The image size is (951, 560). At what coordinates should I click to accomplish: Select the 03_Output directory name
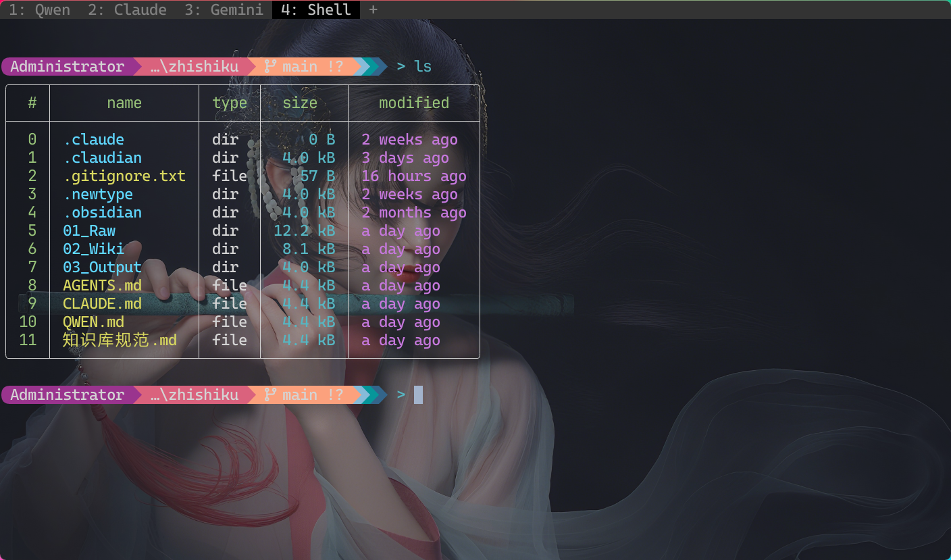pos(103,268)
